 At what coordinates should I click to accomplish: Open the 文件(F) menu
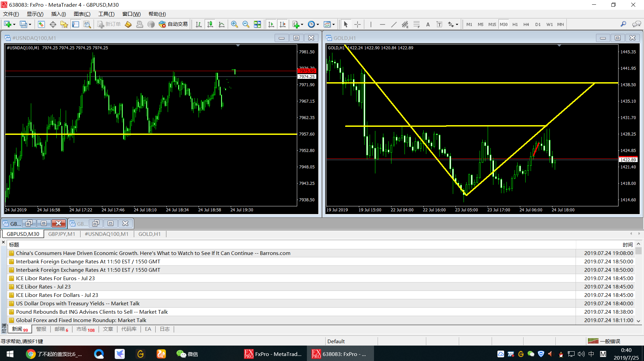(x=11, y=14)
